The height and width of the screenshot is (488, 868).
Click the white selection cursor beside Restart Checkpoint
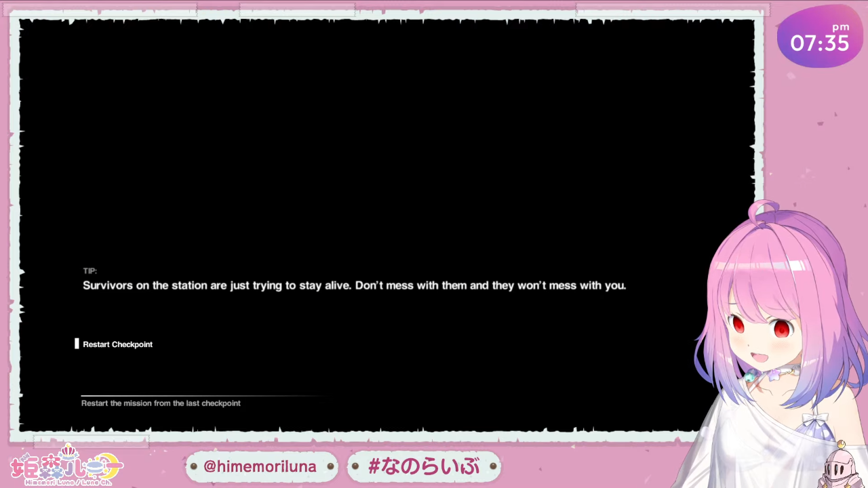pos(77,344)
